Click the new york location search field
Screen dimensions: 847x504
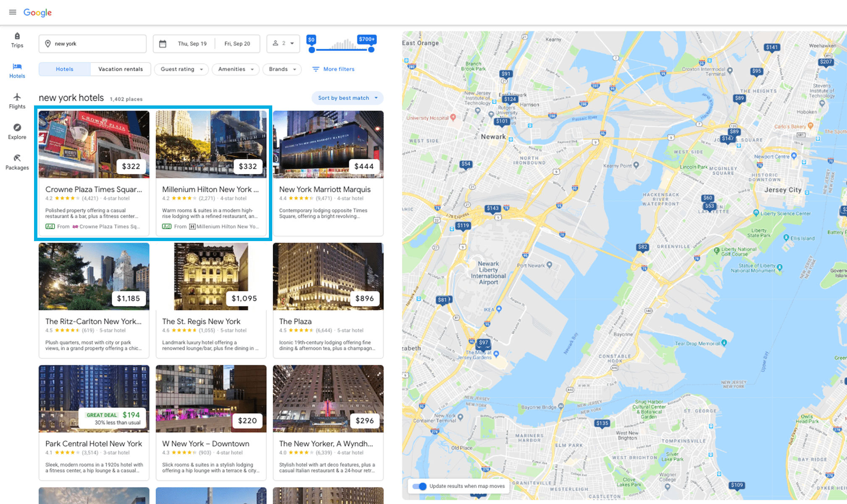coord(92,44)
